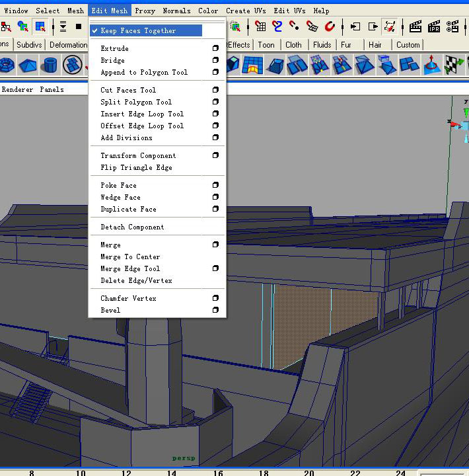The height and width of the screenshot is (476, 469).
Task: Open the Select menu
Action: pyautogui.click(x=48, y=11)
